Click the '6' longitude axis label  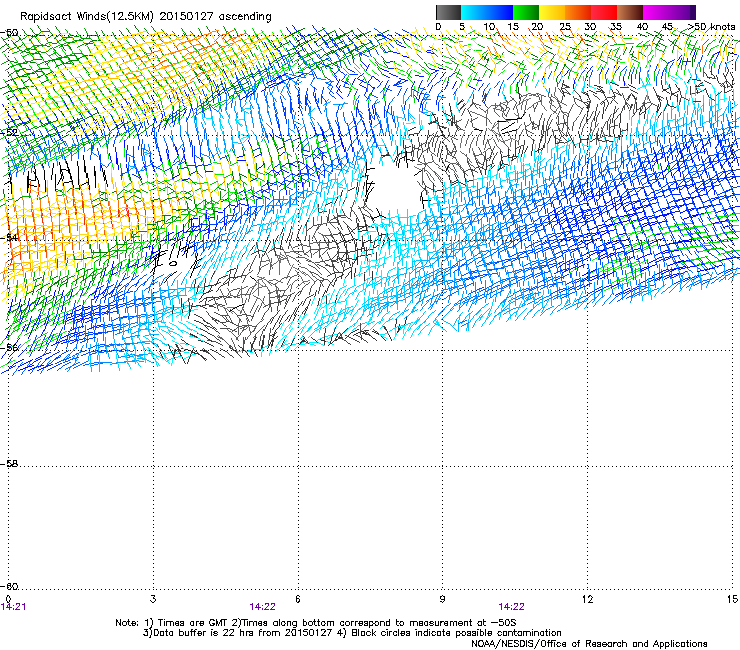tap(298, 599)
